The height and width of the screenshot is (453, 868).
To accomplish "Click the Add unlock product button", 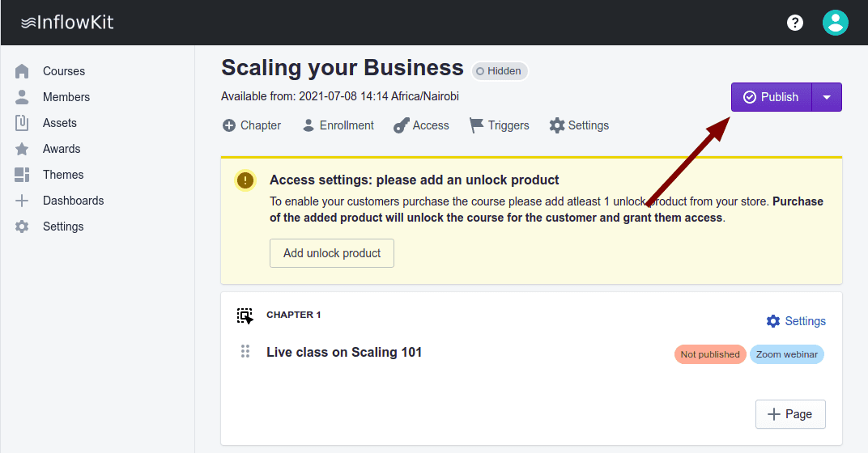I will (332, 253).
